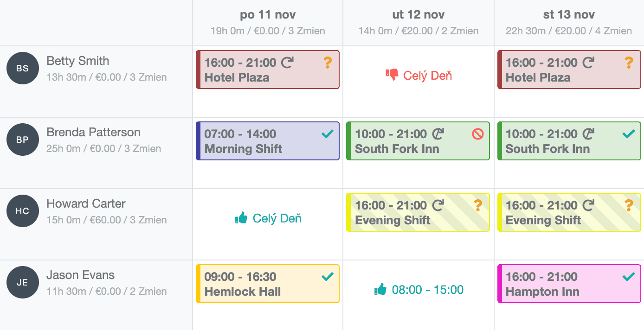Click the checkmark on Brenda's Morning Shift
This screenshot has height=330, width=644.
click(x=328, y=133)
